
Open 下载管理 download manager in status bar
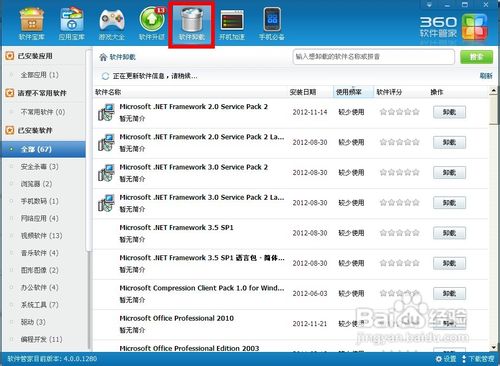click(x=478, y=359)
